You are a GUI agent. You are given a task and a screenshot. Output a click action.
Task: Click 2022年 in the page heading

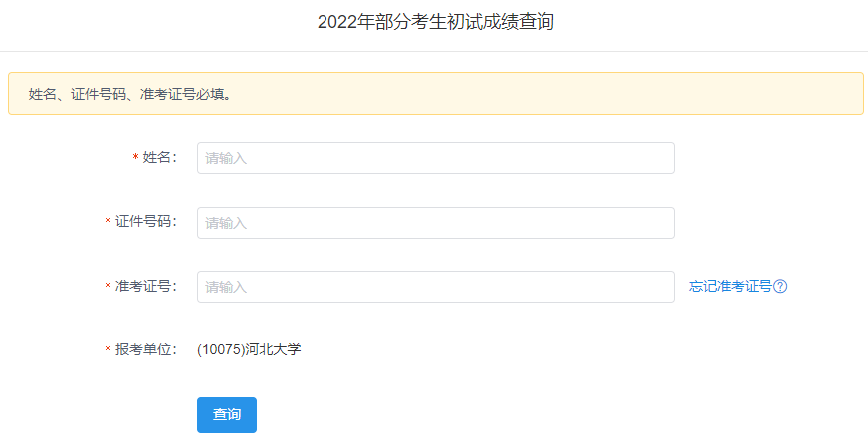coord(344,23)
